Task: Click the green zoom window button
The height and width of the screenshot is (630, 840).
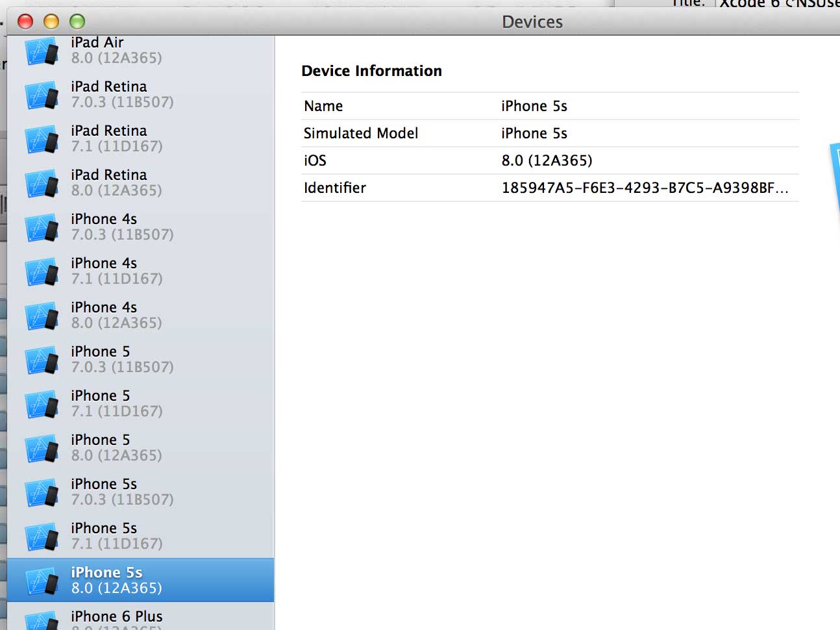Action: click(77, 21)
